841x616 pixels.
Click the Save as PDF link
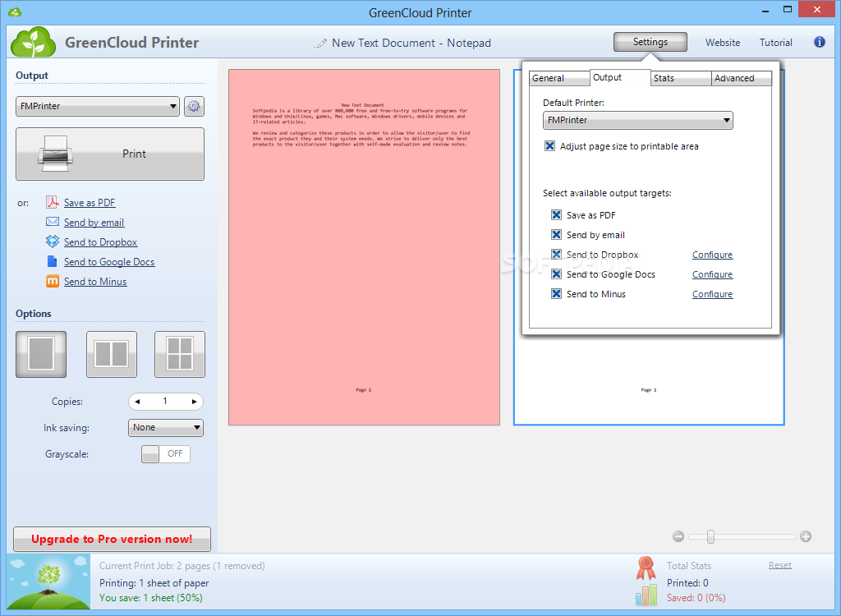(90, 202)
